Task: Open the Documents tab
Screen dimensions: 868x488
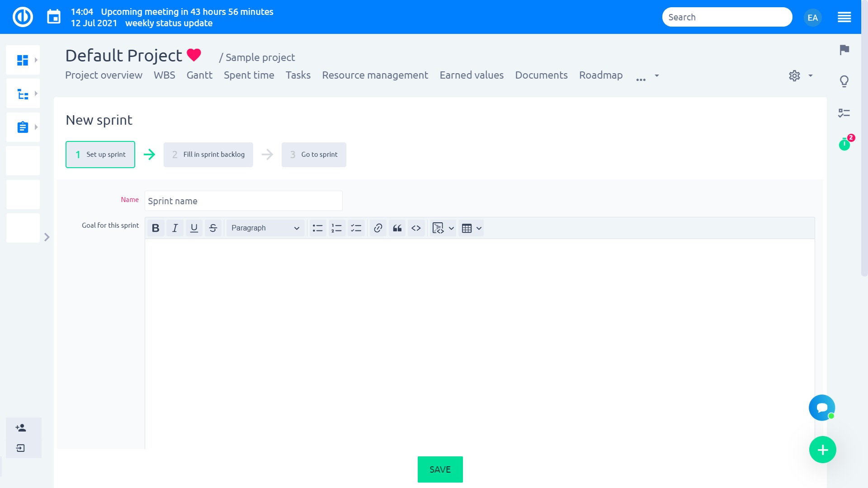Action: tap(541, 75)
